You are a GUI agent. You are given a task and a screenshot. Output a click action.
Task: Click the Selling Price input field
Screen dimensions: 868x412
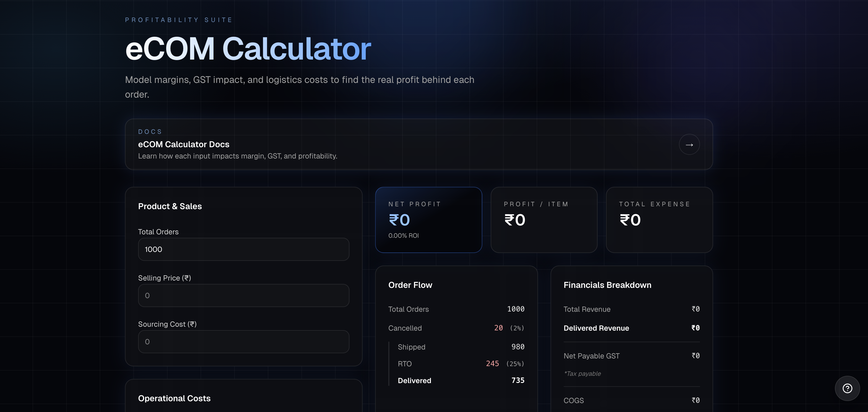point(243,295)
